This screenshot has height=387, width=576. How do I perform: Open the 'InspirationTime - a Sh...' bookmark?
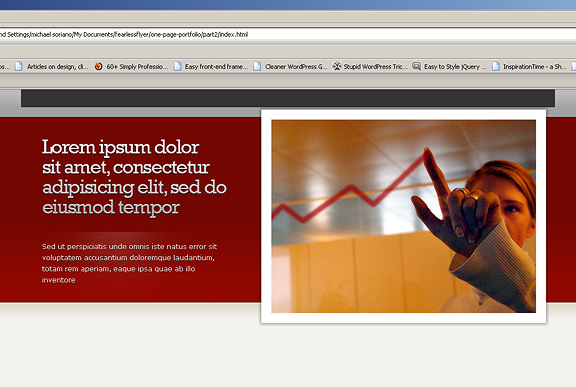click(x=529, y=66)
